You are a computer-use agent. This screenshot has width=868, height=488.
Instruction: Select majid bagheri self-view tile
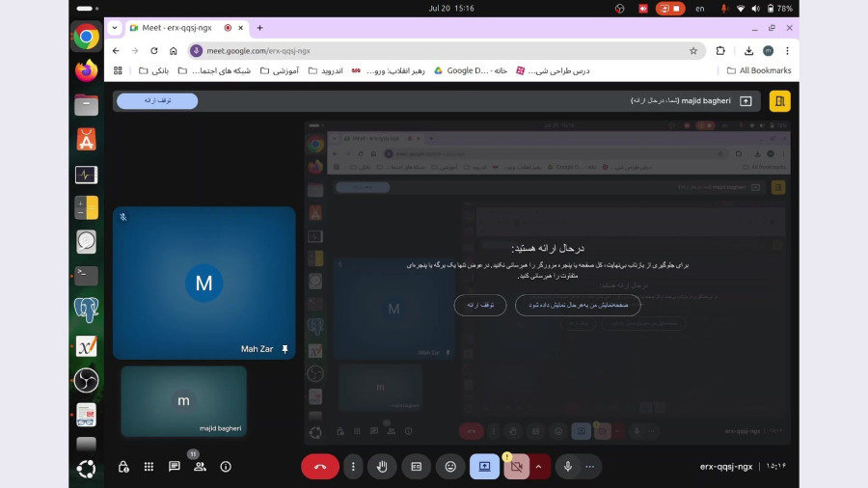click(184, 401)
